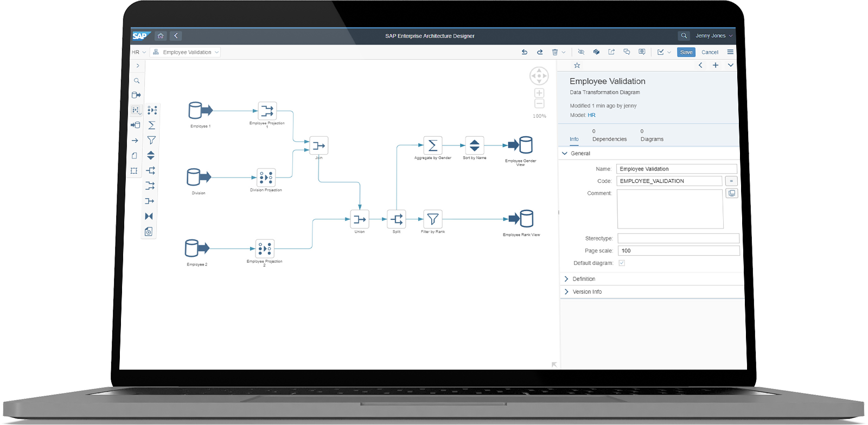Edit the Page scale field
The height and width of the screenshot is (425, 868).
click(x=679, y=251)
